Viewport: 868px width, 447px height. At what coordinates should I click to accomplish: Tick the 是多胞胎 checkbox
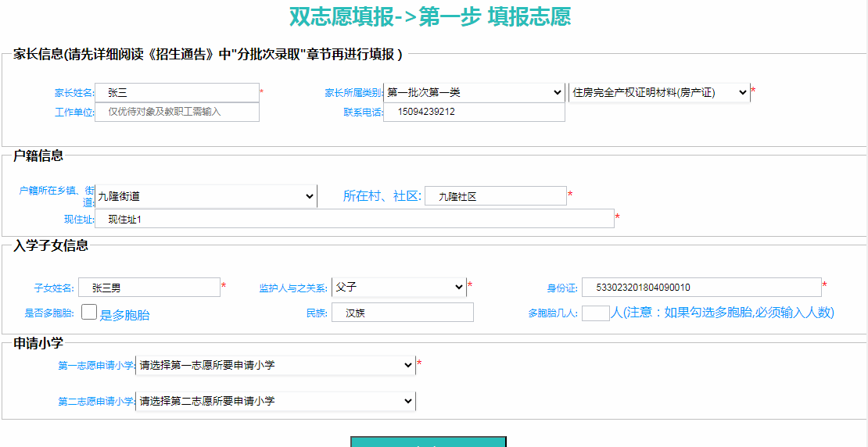(89, 313)
